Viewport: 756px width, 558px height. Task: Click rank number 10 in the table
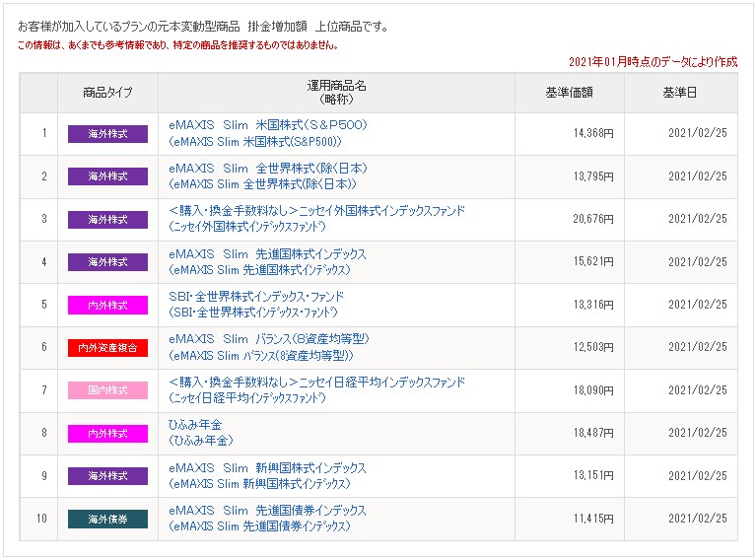41,519
